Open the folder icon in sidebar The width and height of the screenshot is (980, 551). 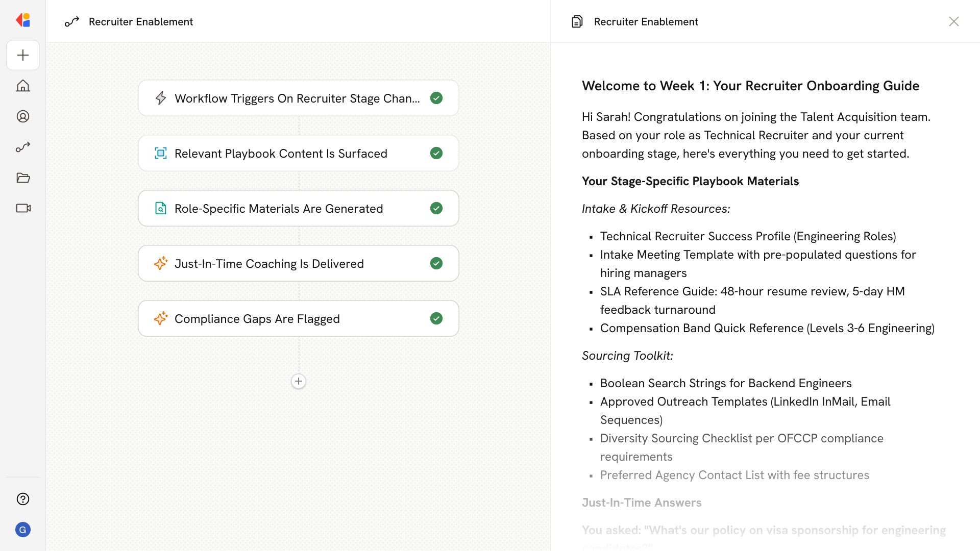pyautogui.click(x=23, y=178)
